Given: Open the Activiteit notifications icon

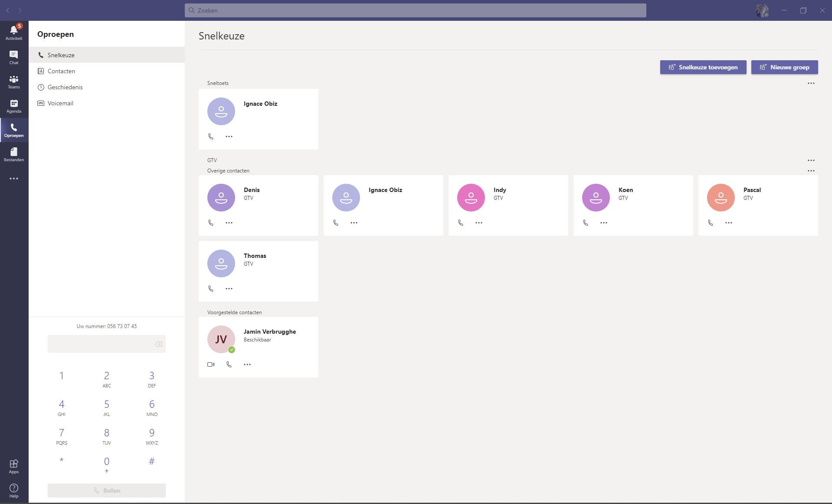Looking at the screenshot, I should pyautogui.click(x=14, y=33).
